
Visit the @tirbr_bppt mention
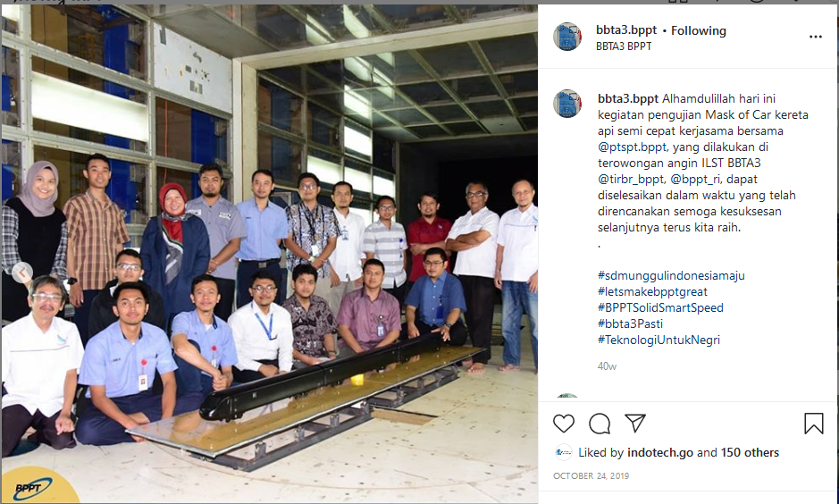632,180
